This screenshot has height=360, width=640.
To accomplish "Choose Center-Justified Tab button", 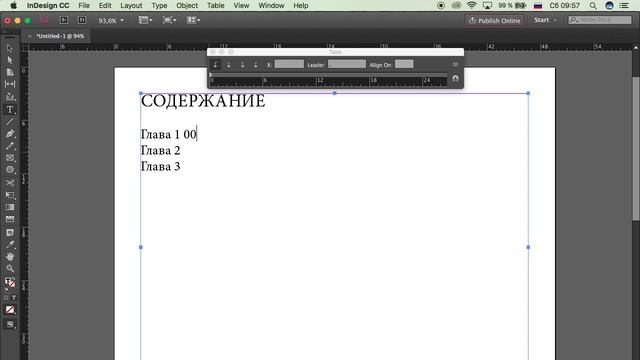I will pos(229,64).
